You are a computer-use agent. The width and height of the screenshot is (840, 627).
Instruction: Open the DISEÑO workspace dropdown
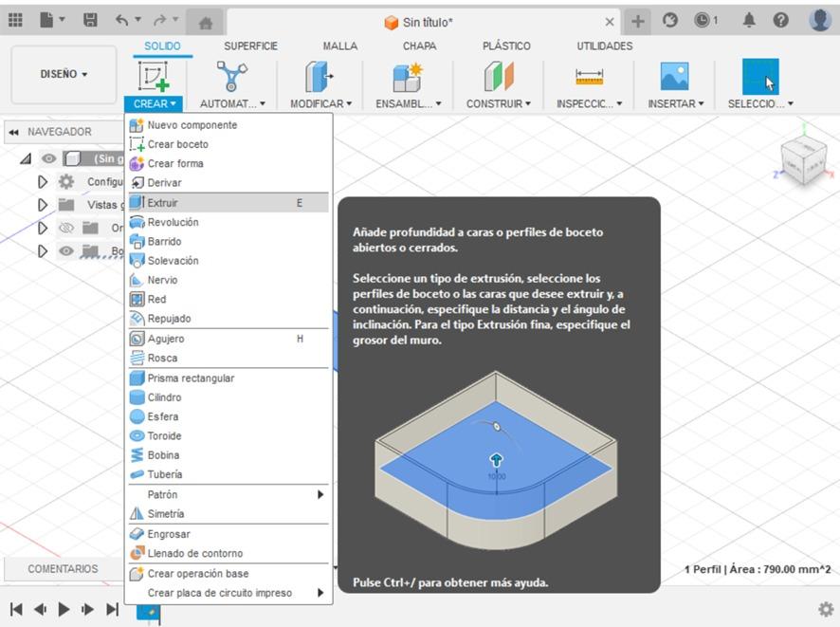point(64,74)
